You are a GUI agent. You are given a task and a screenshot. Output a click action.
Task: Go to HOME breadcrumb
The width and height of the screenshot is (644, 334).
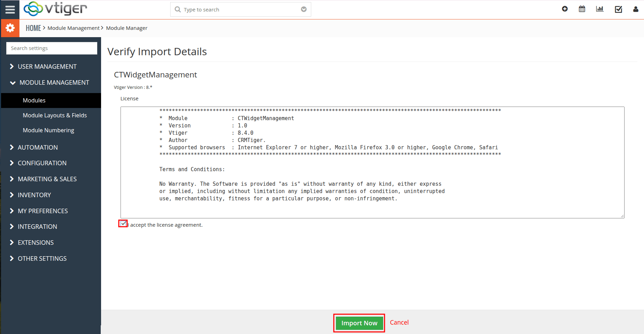coord(33,28)
